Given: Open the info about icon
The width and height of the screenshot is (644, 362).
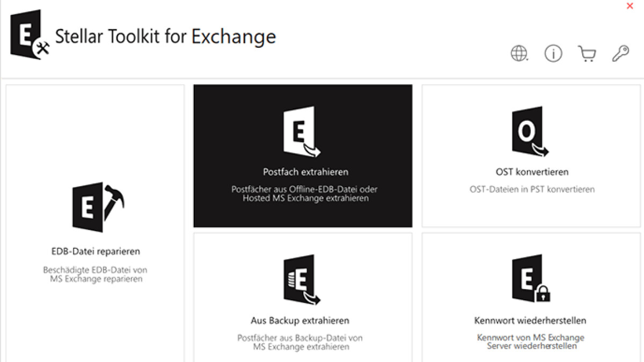Looking at the screenshot, I should (x=553, y=54).
